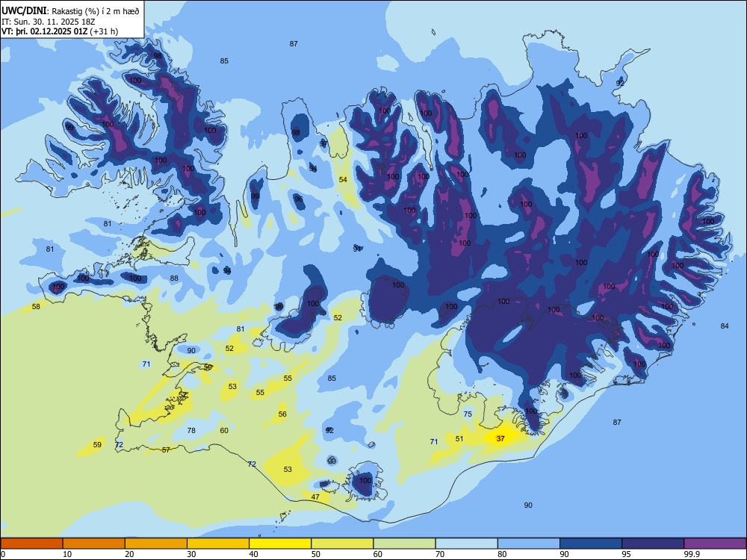
Task: Click the 30–40 amber legend swatch
Action: point(218,544)
